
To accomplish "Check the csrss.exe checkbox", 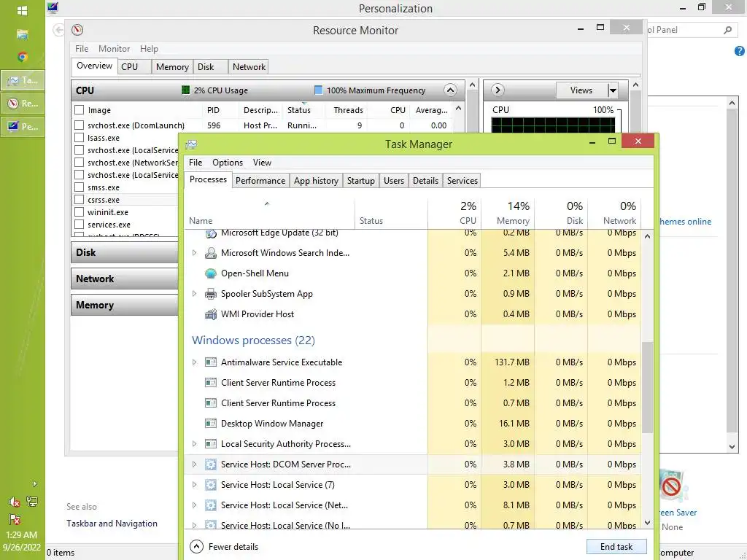I will (79, 200).
